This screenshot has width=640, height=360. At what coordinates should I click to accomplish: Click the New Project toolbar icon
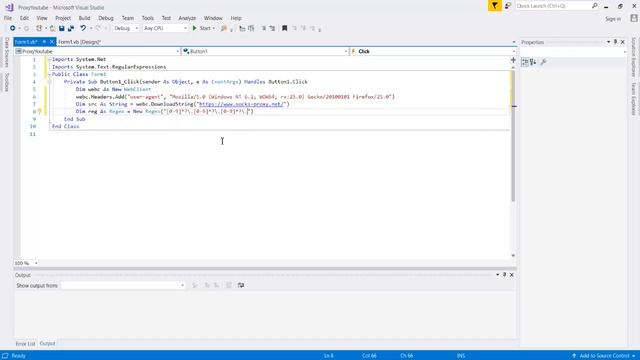(x=39, y=28)
